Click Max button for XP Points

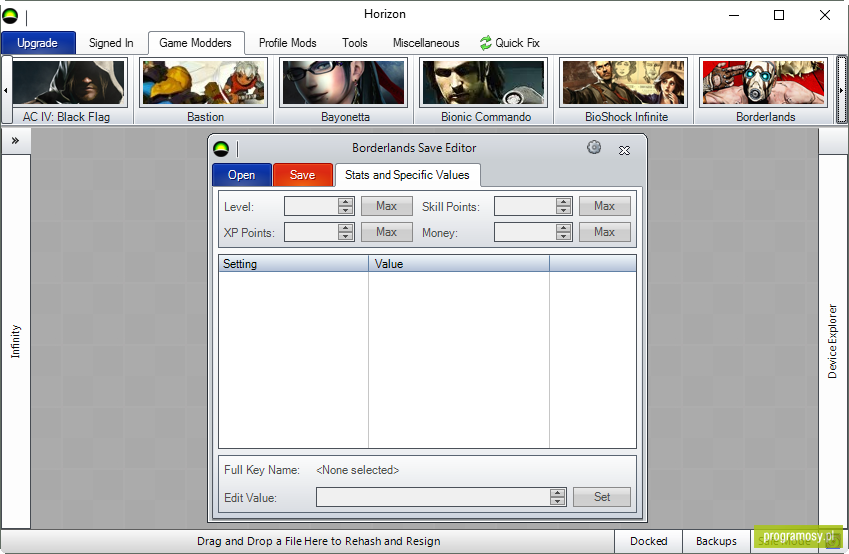click(387, 232)
